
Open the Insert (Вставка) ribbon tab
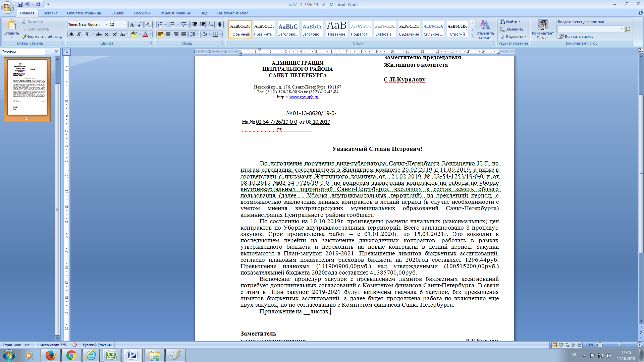[x=50, y=13]
